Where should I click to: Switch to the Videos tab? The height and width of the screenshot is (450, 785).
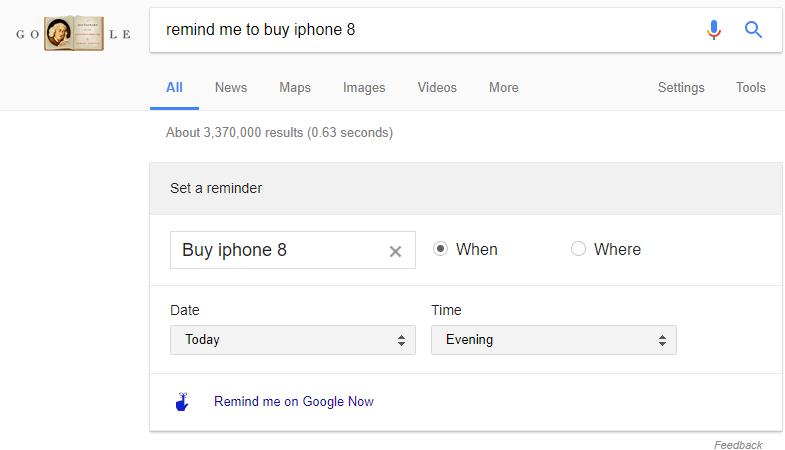coord(437,88)
